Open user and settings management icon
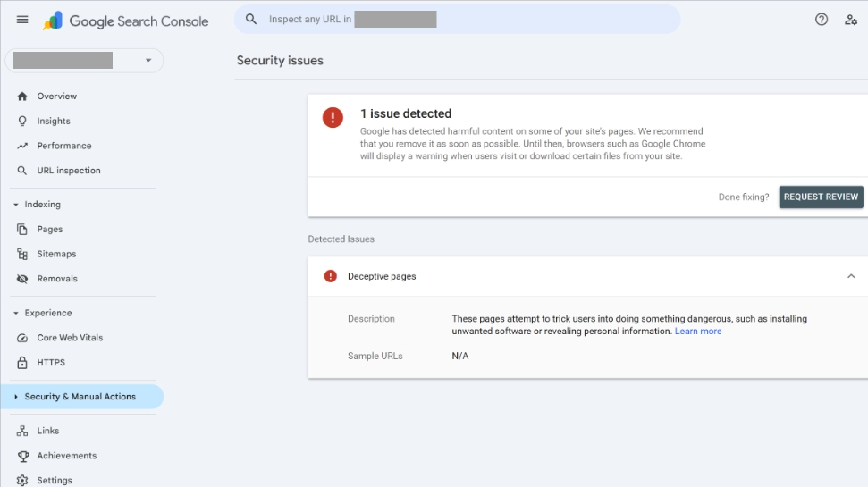Image resolution: width=868 pixels, height=487 pixels. pyautogui.click(x=851, y=20)
